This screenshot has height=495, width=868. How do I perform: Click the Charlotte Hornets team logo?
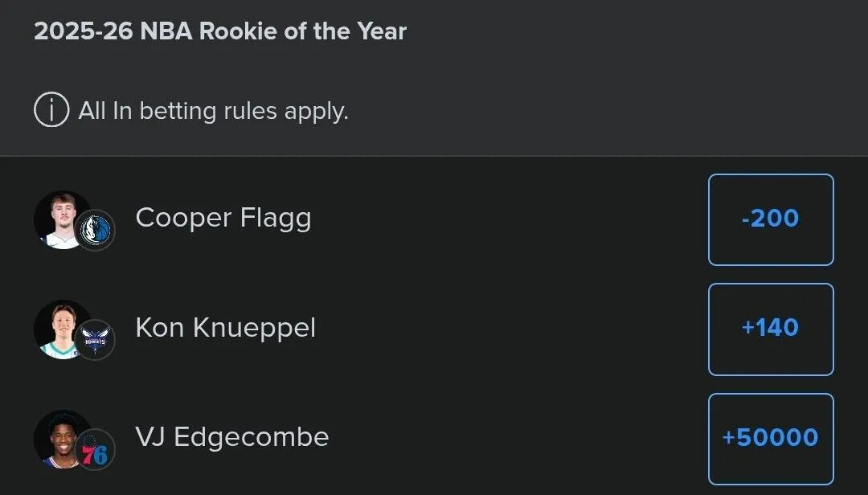96,341
